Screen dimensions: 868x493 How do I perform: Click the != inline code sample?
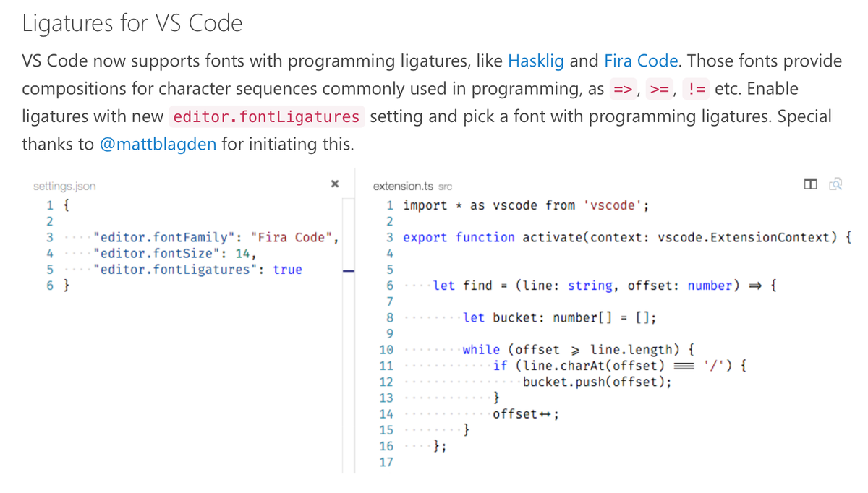point(697,89)
